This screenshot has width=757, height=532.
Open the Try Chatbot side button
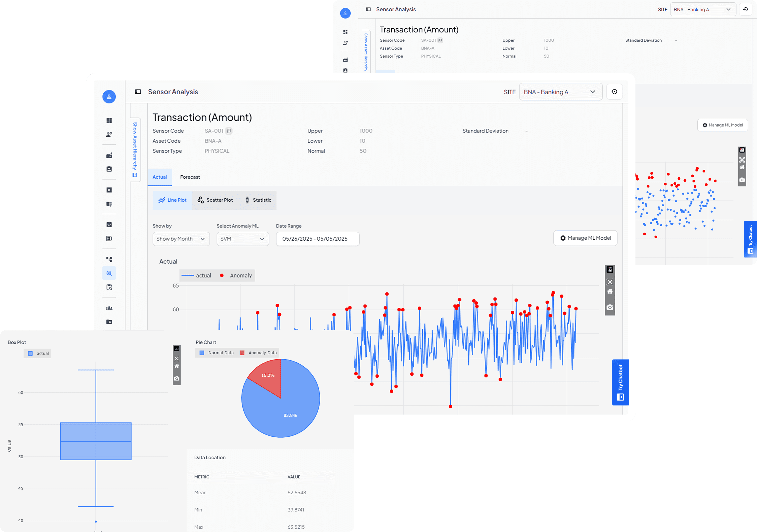pos(620,382)
